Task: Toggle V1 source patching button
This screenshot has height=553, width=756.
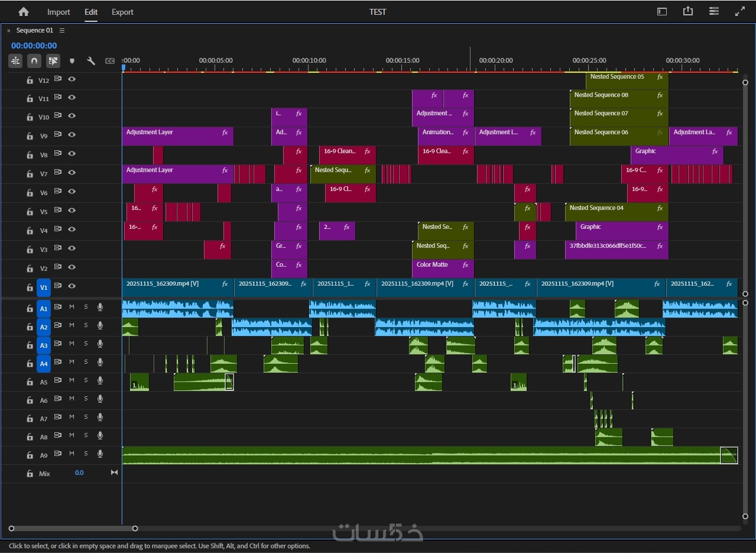Action: pos(44,287)
